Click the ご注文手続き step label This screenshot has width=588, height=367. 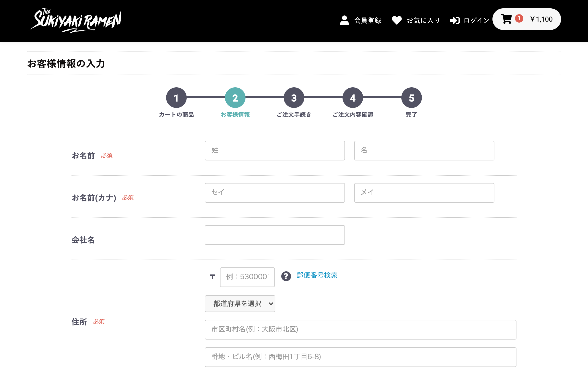(294, 114)
